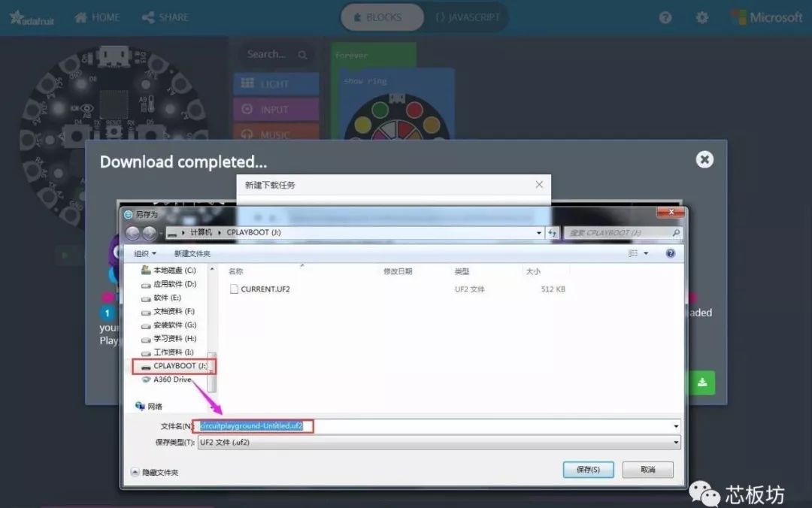This screenshot has width=812, height=508.
Task: Go to HOME in MakeCode header
Action: (97, 17)
